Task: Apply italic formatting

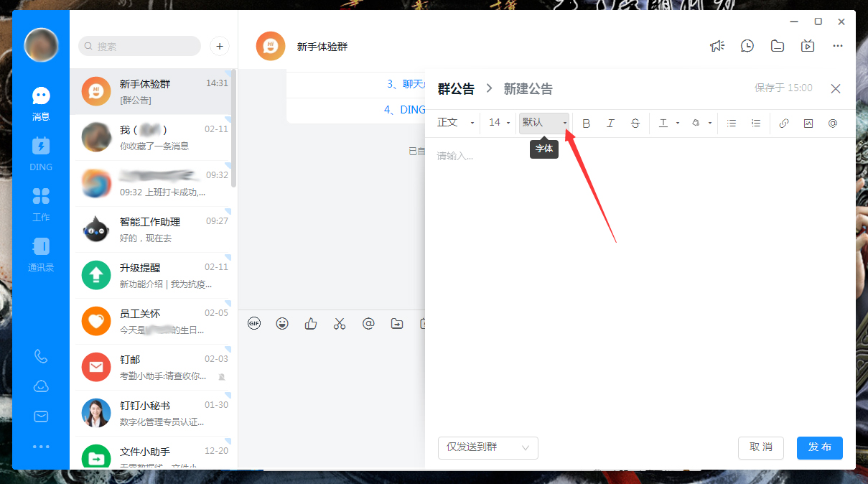Action: click(610, 123)
